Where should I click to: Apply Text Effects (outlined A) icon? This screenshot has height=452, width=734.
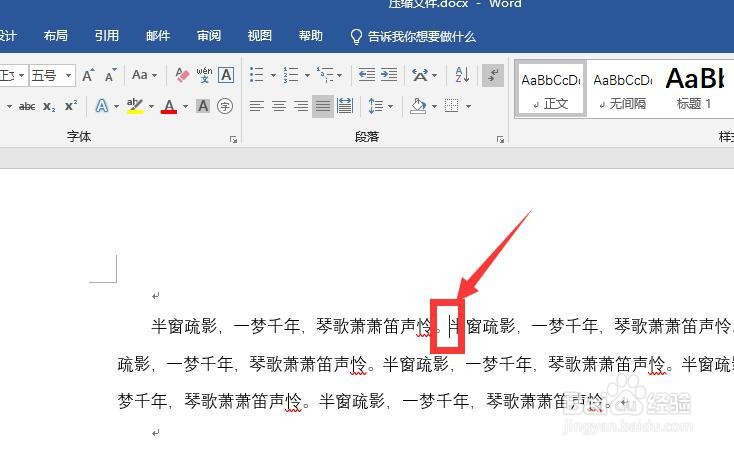(102, 106)
